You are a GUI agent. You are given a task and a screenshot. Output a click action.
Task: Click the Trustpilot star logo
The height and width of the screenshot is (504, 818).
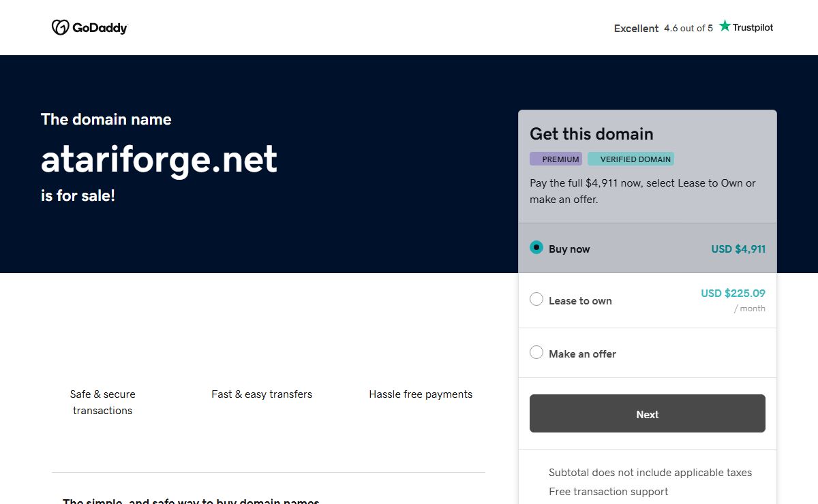coord(746,27)
